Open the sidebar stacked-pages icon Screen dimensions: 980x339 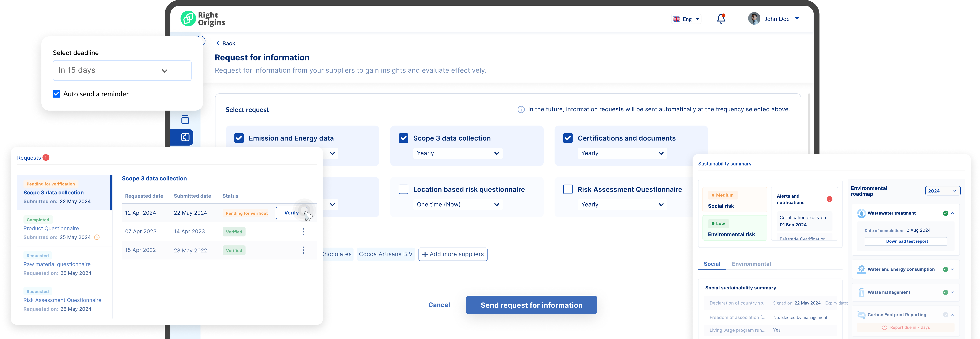tap(185, 120)
